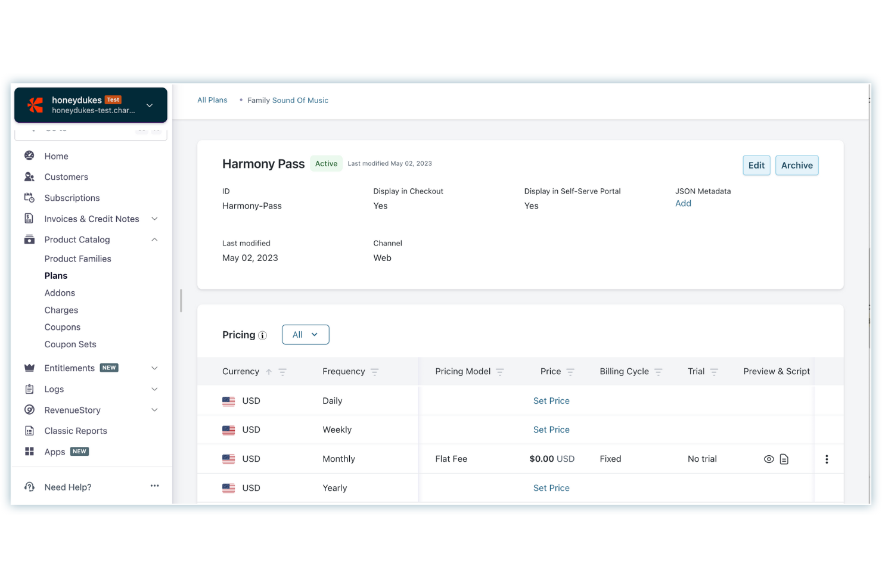The image size is (882, 588).
Task: Open the Monthly row kebab menu
Action: 827,459
